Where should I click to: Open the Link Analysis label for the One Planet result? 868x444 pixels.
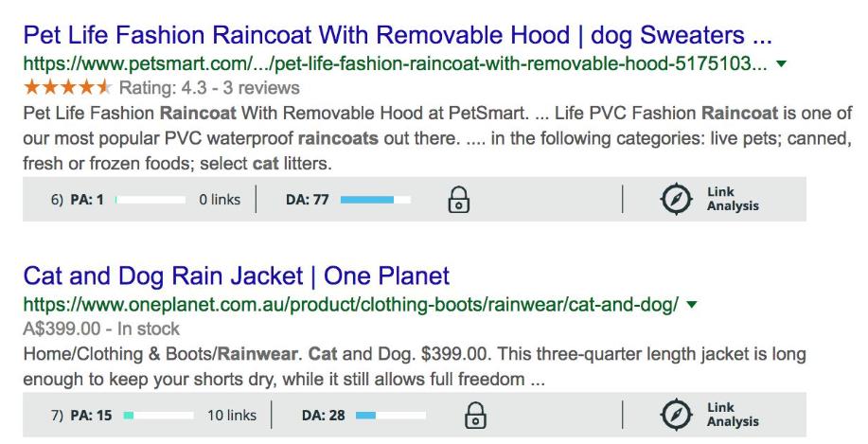point(733,416)
